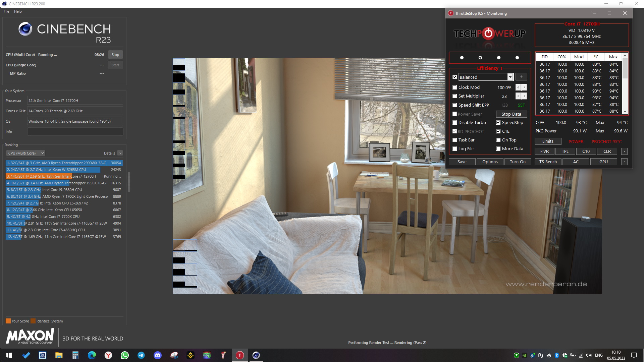
Task: Open ThrottleStop Options
Action: point(490,162)
